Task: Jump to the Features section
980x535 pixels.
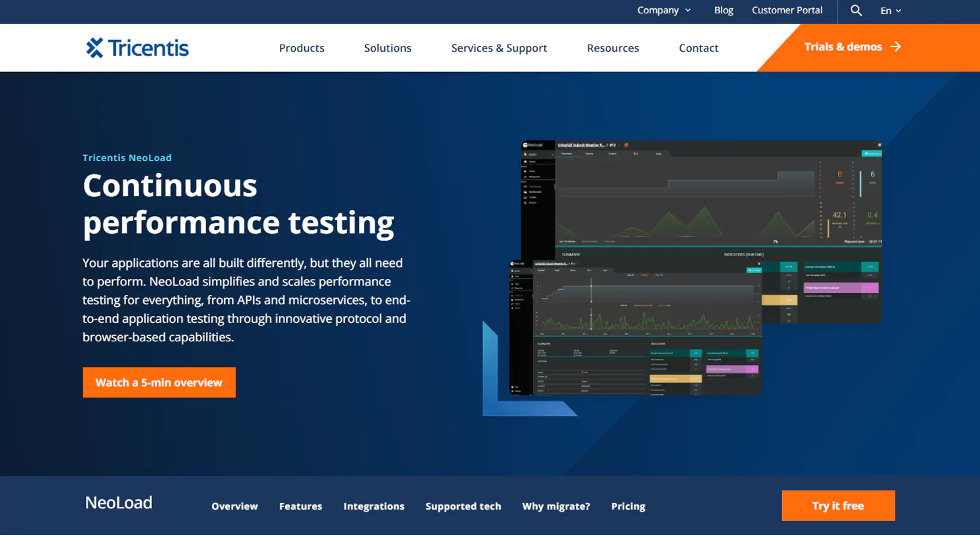Action: pos(300,506)
